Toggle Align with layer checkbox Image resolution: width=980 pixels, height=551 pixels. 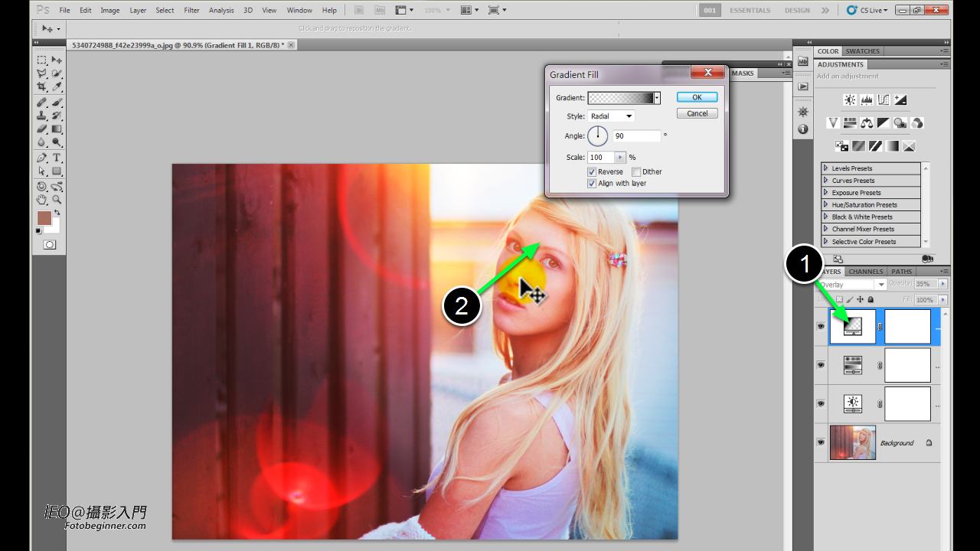coord(592,184)
